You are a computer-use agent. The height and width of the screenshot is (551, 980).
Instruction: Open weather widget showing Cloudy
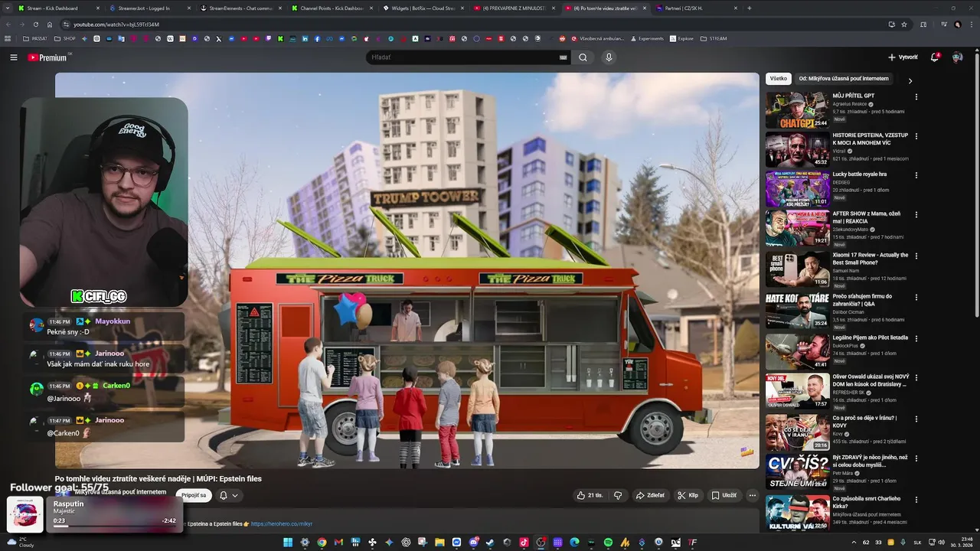pyautogui.click(x=21, y=542)
